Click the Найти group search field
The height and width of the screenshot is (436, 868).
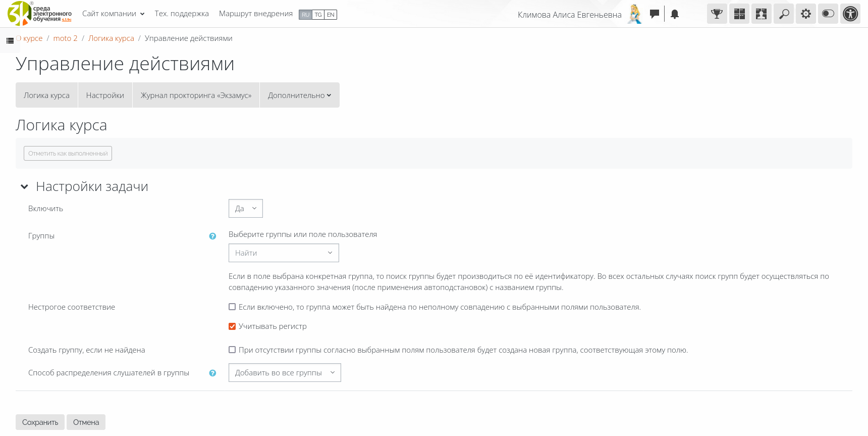pyautogui.click(x=283, y=253)
